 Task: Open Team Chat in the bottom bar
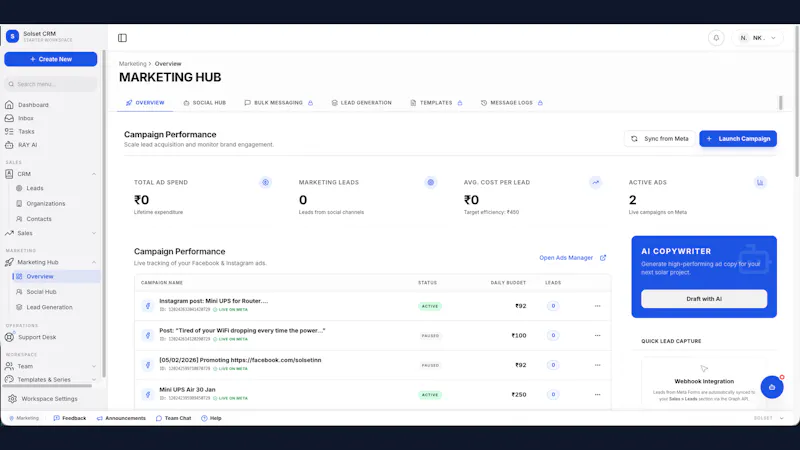(173, 418)
